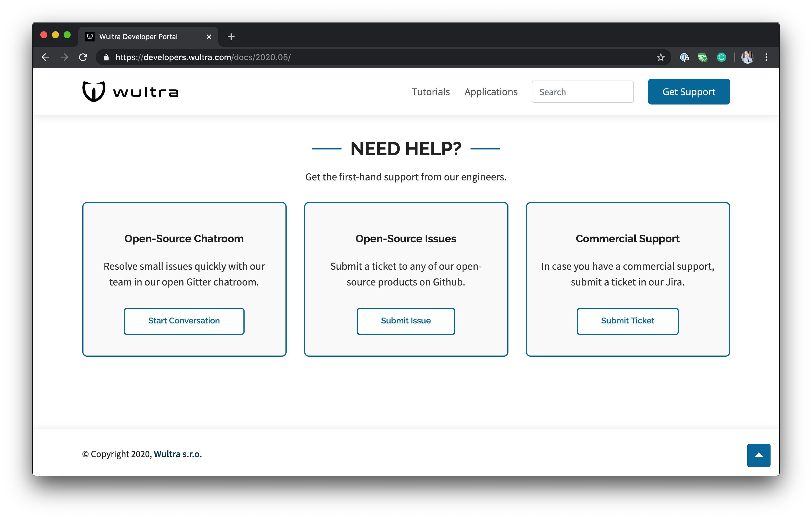Navigate forward using the forward arrow
Image resolution: width=812 pixels, height=519 pixels.
[x=64, y=57]
